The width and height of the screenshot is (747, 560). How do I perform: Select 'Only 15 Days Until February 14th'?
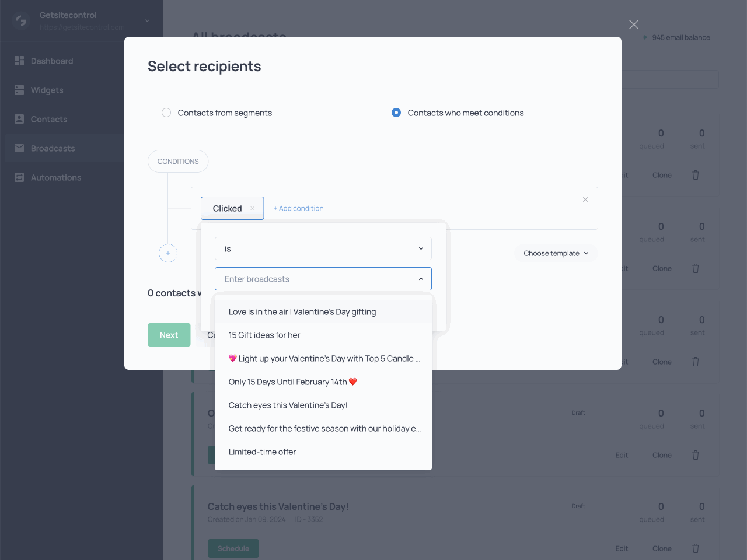(x=292, y=381)
